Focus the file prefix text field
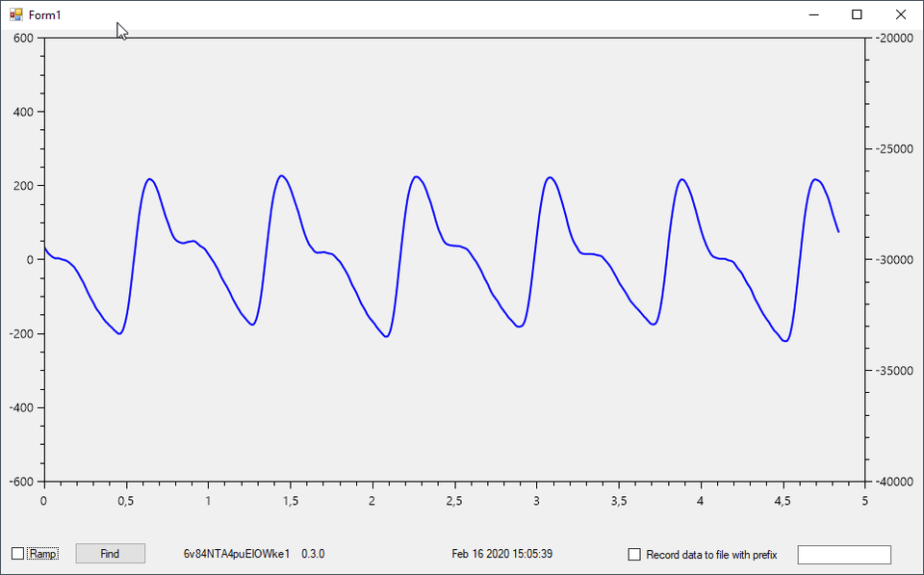The image size is (924, 575). pos(844,555)
